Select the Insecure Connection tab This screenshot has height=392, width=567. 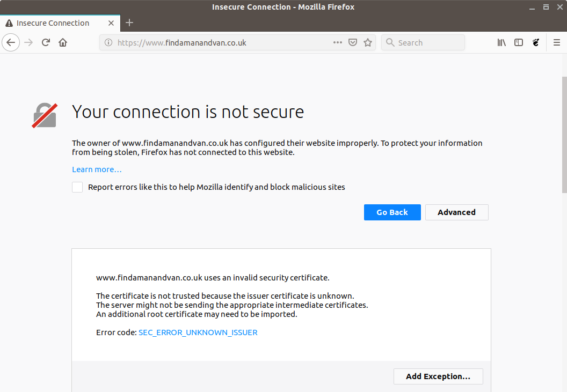60,23
